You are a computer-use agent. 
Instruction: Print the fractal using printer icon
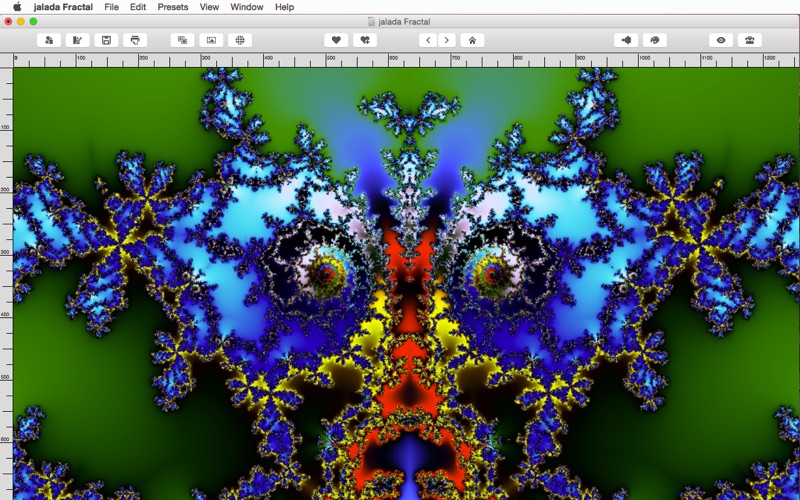click(135, 40)
